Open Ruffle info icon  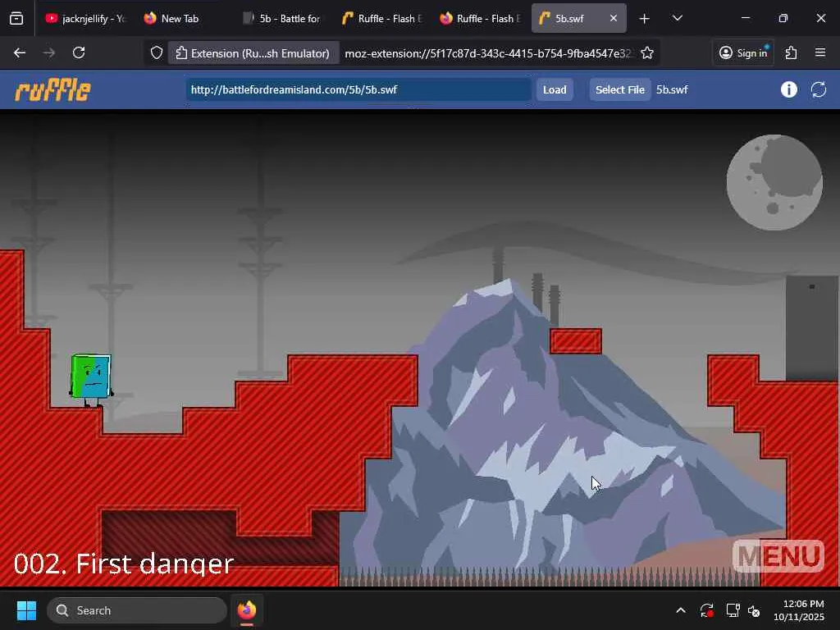(x=788, y=89)
